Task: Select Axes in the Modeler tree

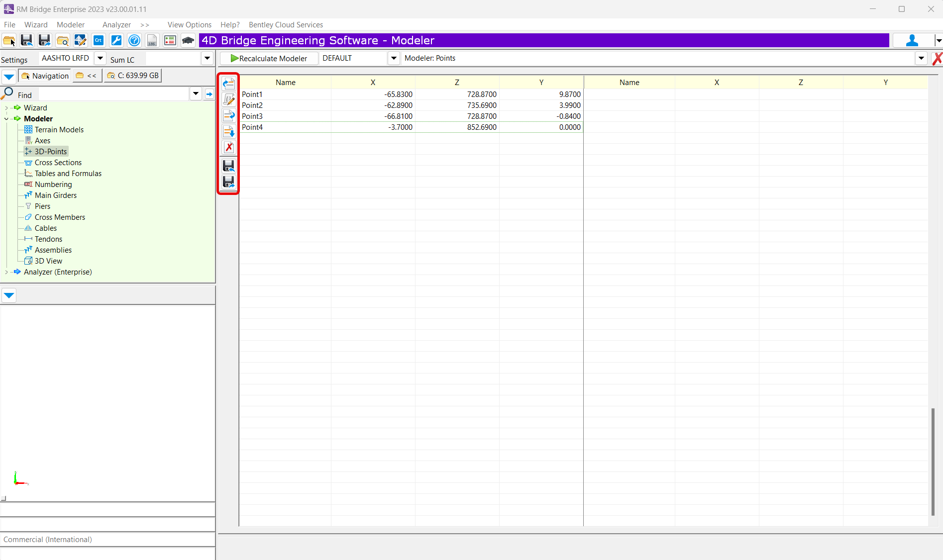Action: [42, 141]
